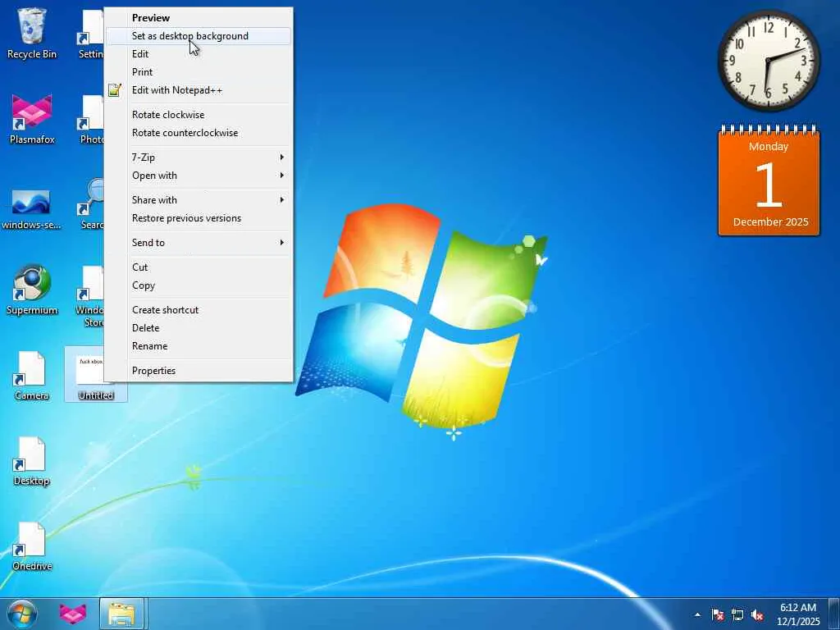The height and width of the screenshot is (630, 840).
Task: Click the analog clock gadget
Action: (769, 60)
